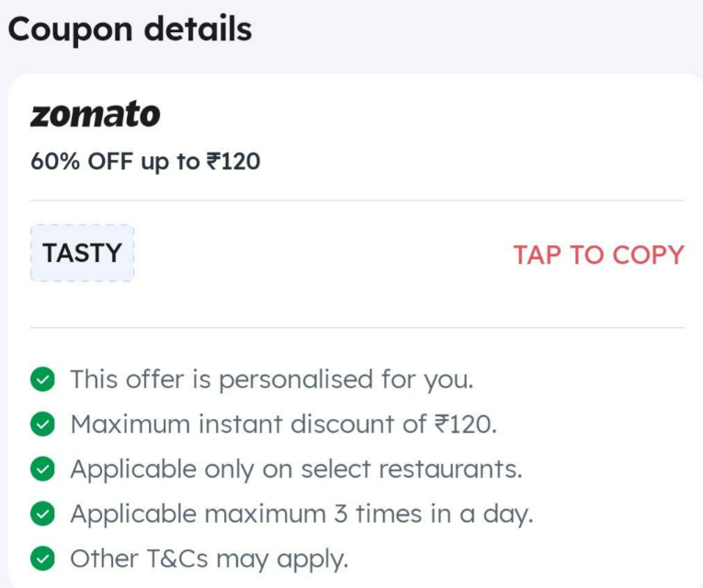703x588 pixels.
Task: Click the zomato logo
Action: (95, 114)
